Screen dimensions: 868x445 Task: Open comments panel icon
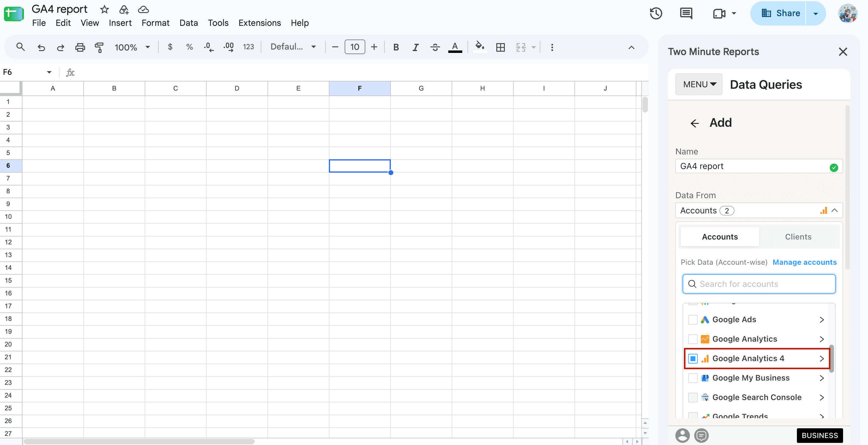tap(686, 13)
